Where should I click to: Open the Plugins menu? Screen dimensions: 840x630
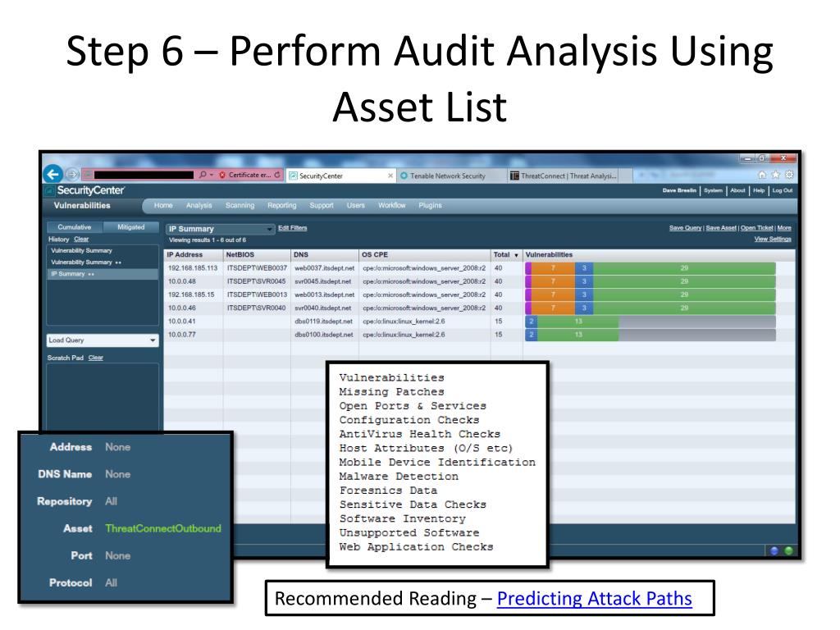pyautogui.click(x=430, y=206)
